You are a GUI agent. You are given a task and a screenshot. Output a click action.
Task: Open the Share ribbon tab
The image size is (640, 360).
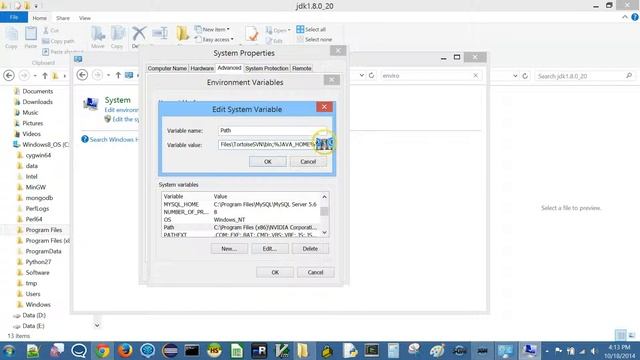63,18
